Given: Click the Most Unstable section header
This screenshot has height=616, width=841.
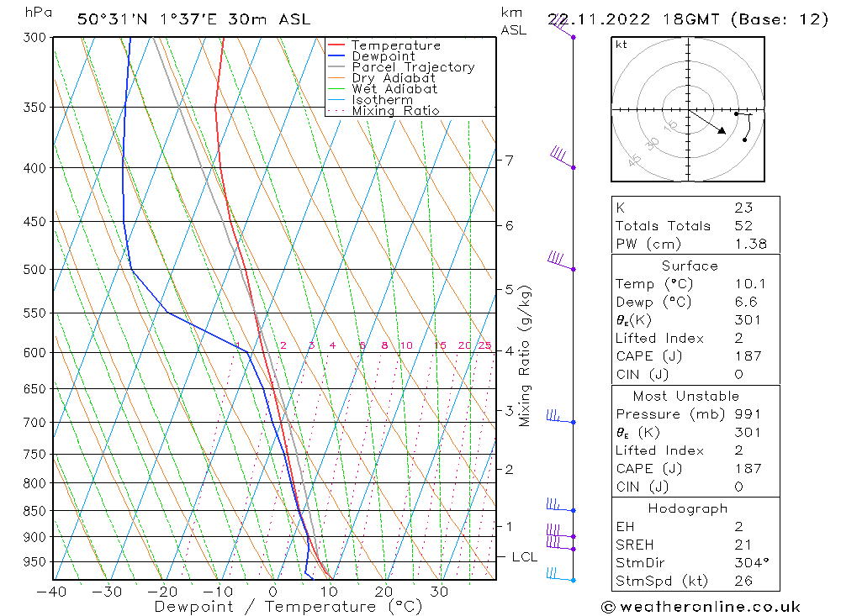Looking at the screenshot, I should point(686,396).
